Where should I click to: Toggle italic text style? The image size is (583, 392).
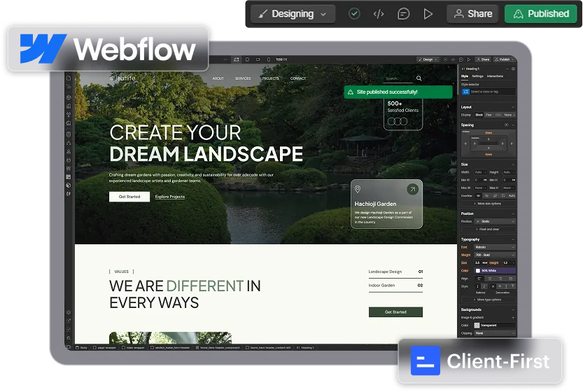[x=484, y=286]
